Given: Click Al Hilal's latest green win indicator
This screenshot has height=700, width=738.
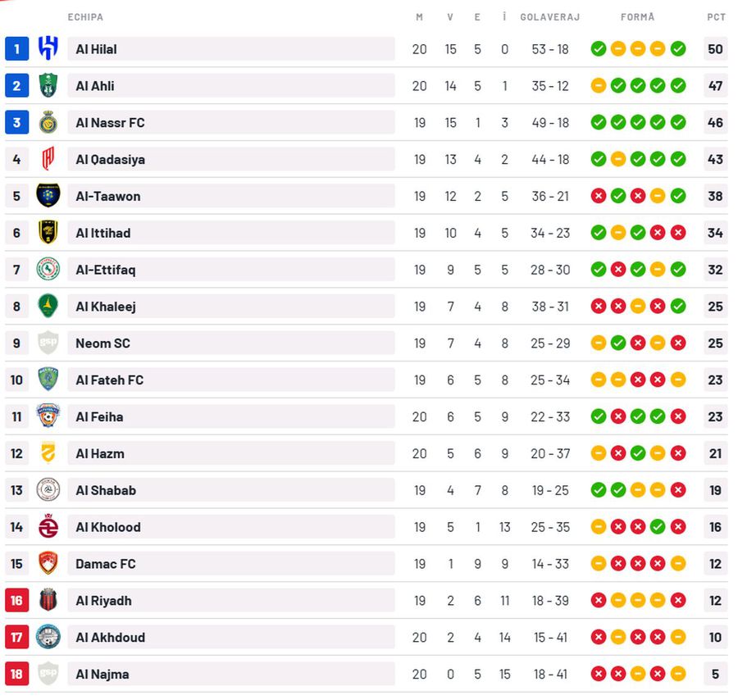Looking at the screenshot, I should (x=678, y=49).
